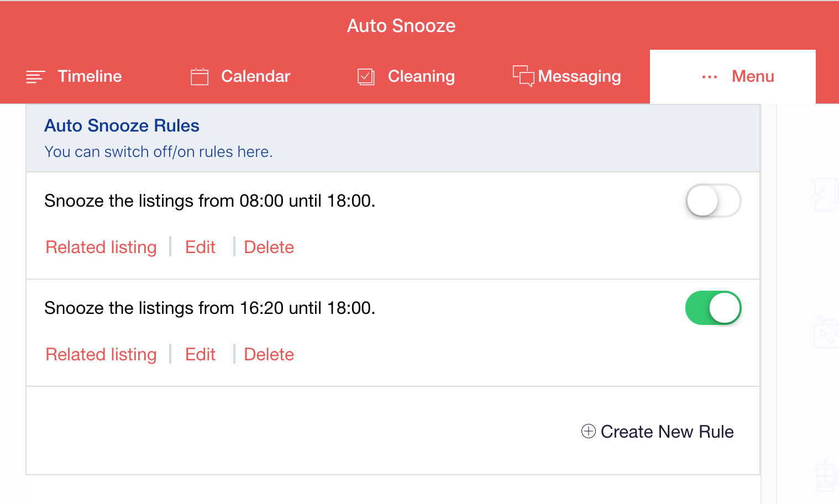Go to the Cleaning tab
Screen dimensions: 839x504
coord(406,76)
